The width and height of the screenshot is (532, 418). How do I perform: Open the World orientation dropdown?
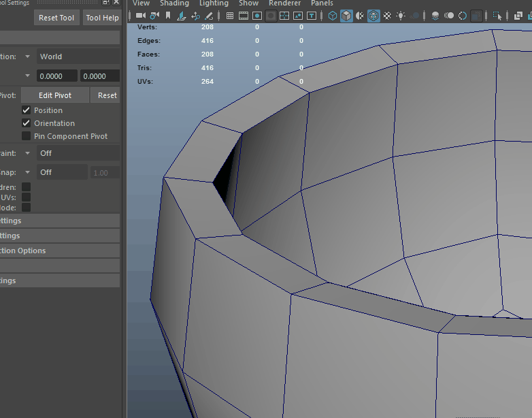coord(78,57)
